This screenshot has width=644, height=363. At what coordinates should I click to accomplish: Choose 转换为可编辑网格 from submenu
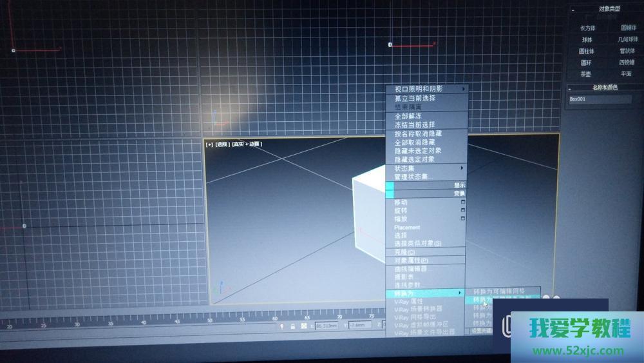499,291
